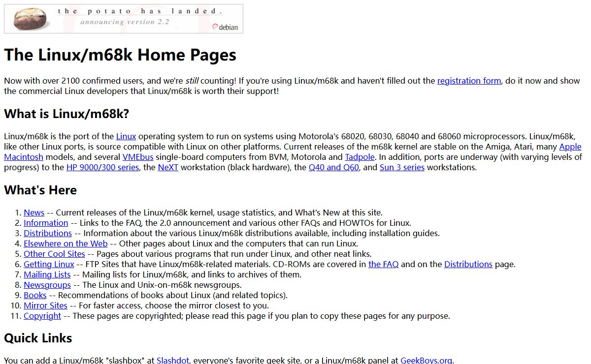This screenshot has width=591, height=364.
Task: Open the Other Cool Sites link
Action: click(54, 254)
